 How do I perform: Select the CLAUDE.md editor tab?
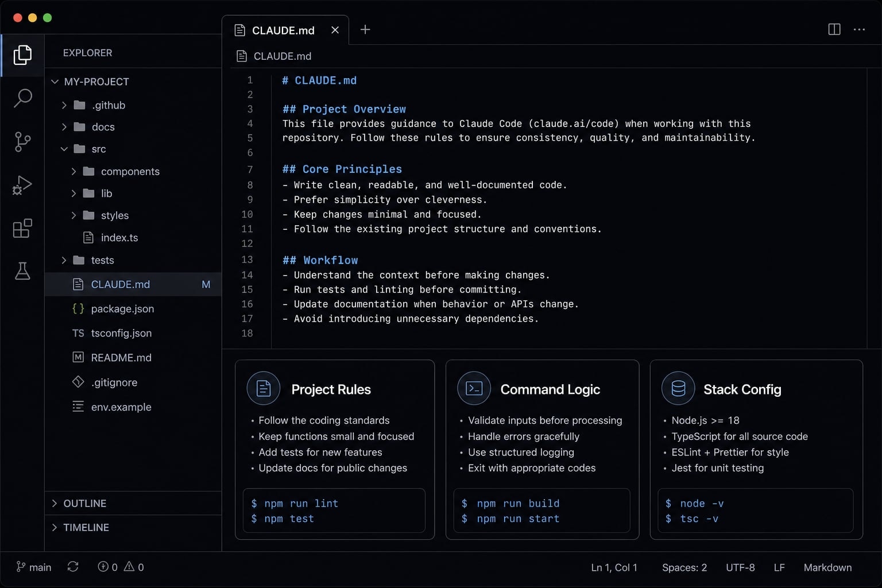click(285, 30)
